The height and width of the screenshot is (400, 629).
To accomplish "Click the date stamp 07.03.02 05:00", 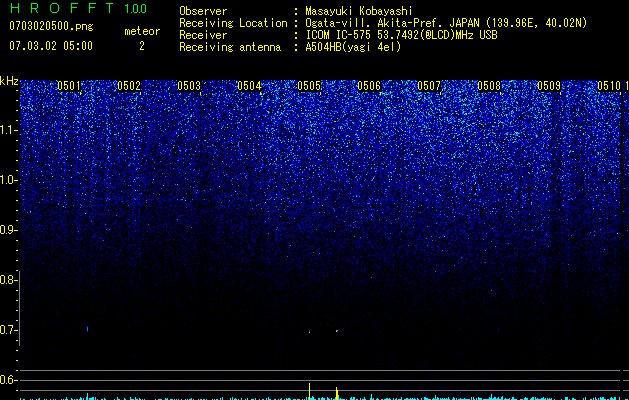I will [x=51, y=46].
